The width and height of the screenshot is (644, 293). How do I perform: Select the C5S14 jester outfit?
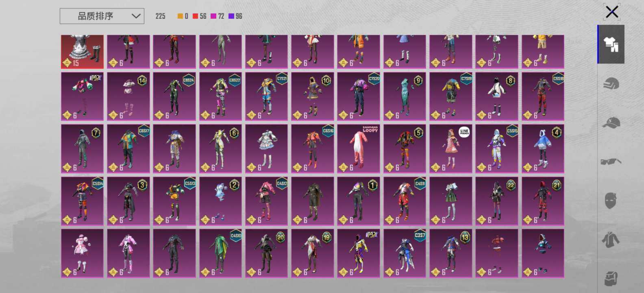[83, 201]
